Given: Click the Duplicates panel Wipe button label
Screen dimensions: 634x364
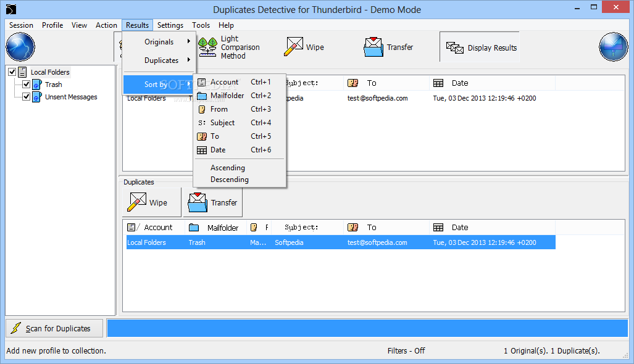Looking at the screenshot, I should [158, 203].
